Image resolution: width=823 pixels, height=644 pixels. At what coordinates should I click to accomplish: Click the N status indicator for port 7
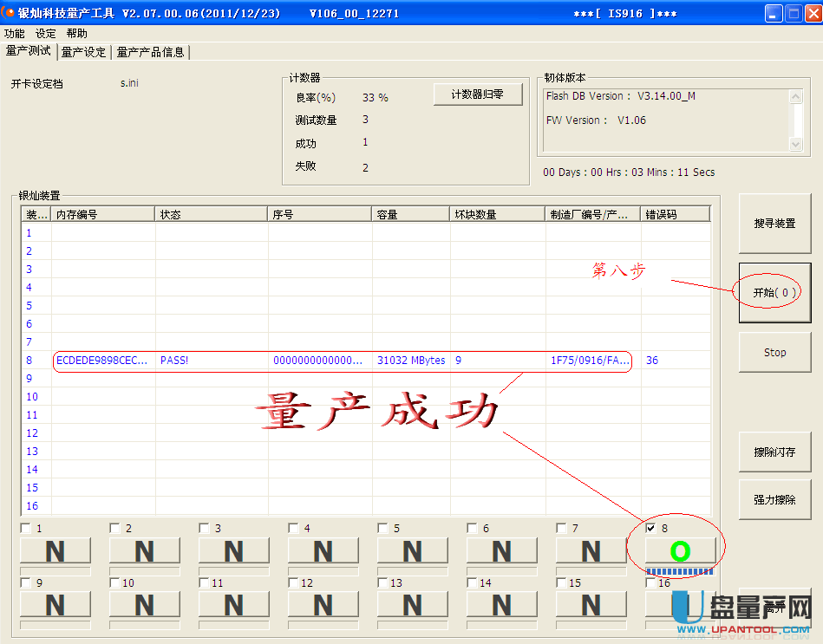[591, 550]
